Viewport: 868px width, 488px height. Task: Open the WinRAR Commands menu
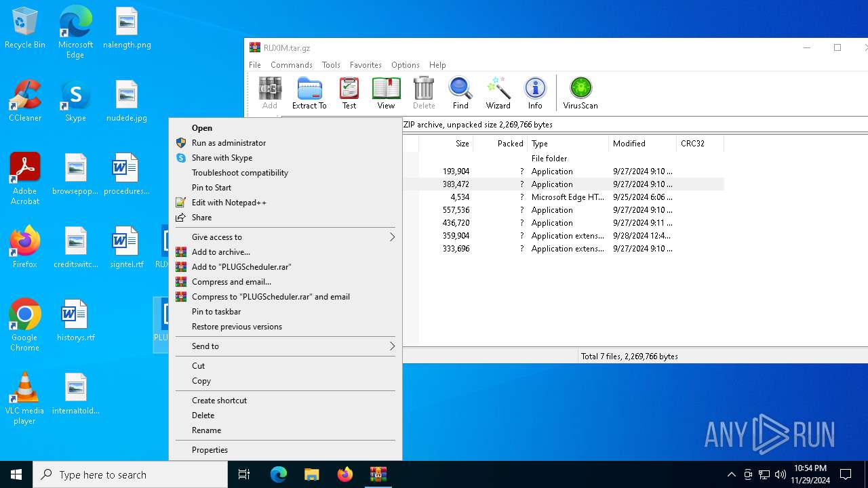pyautogui.click(x=292, y=65)
